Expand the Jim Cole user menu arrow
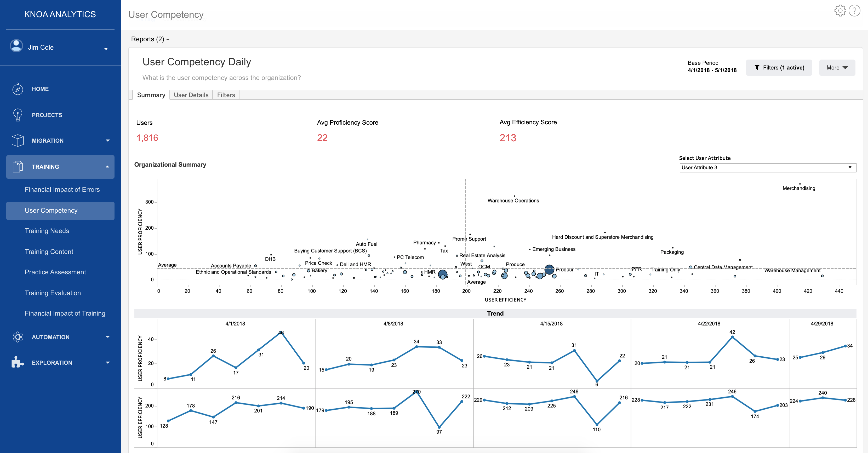 [x=106, y=49]
